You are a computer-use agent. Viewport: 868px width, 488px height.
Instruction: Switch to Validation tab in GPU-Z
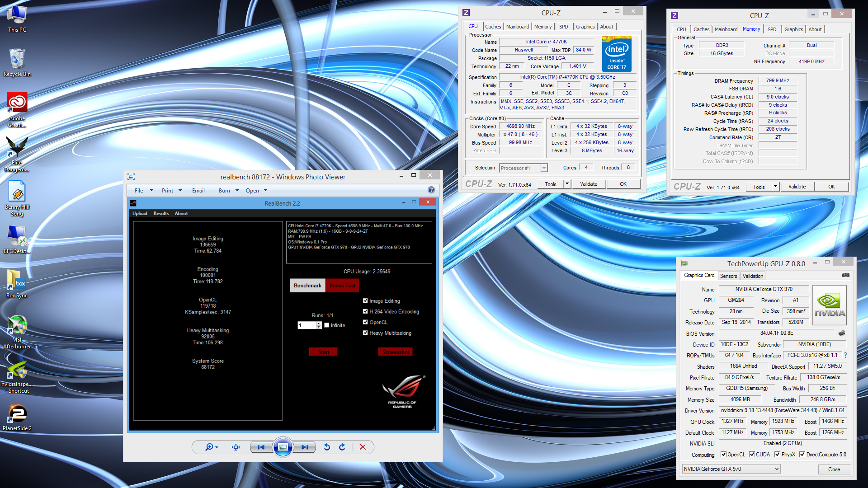pos(753,276)
